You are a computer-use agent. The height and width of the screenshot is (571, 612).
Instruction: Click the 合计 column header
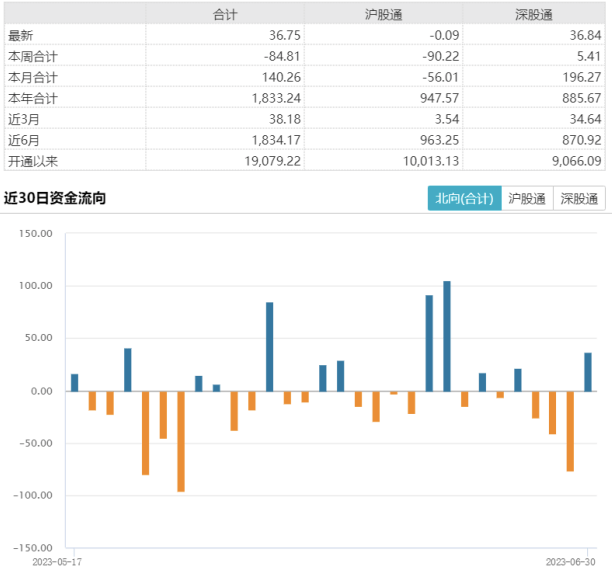(225, 14)
